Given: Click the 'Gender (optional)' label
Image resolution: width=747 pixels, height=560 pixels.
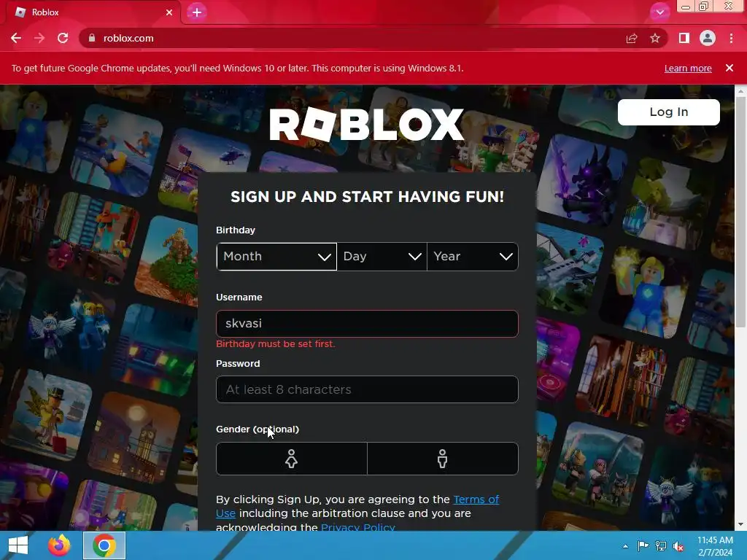Looking at the screenshot, I should [258, 429].
